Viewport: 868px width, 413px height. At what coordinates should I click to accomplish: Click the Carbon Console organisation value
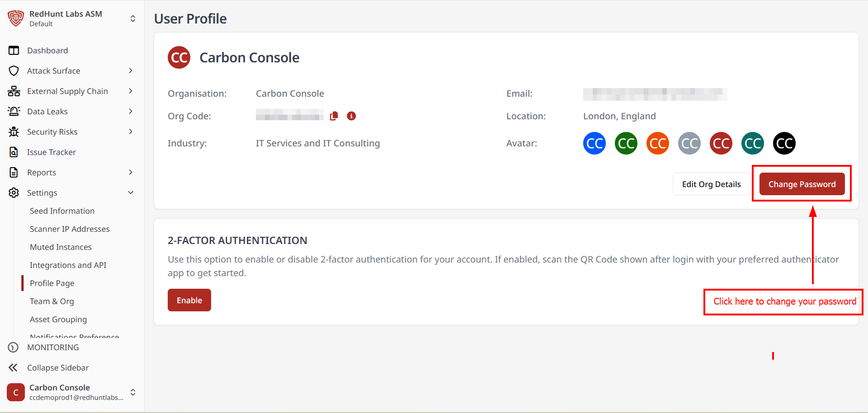[x=290, y=94]
